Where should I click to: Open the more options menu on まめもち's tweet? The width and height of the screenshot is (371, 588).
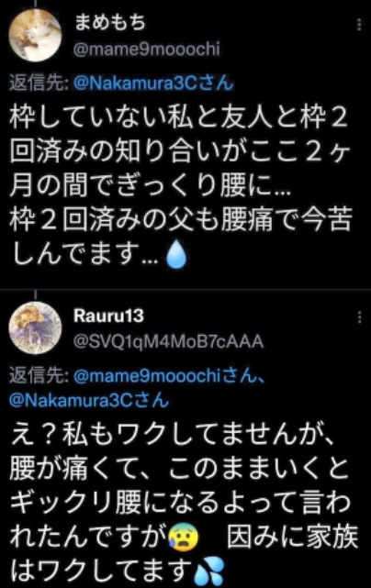(x=359, y=25)
